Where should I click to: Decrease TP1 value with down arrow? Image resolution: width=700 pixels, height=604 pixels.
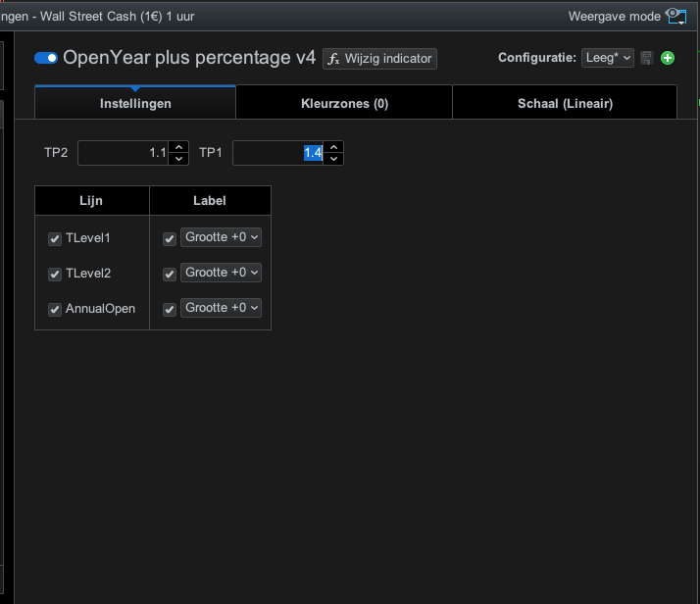334,159
